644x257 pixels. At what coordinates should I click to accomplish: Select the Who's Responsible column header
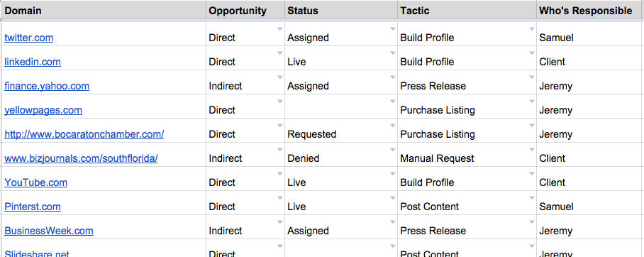click(x=590, y=11)
